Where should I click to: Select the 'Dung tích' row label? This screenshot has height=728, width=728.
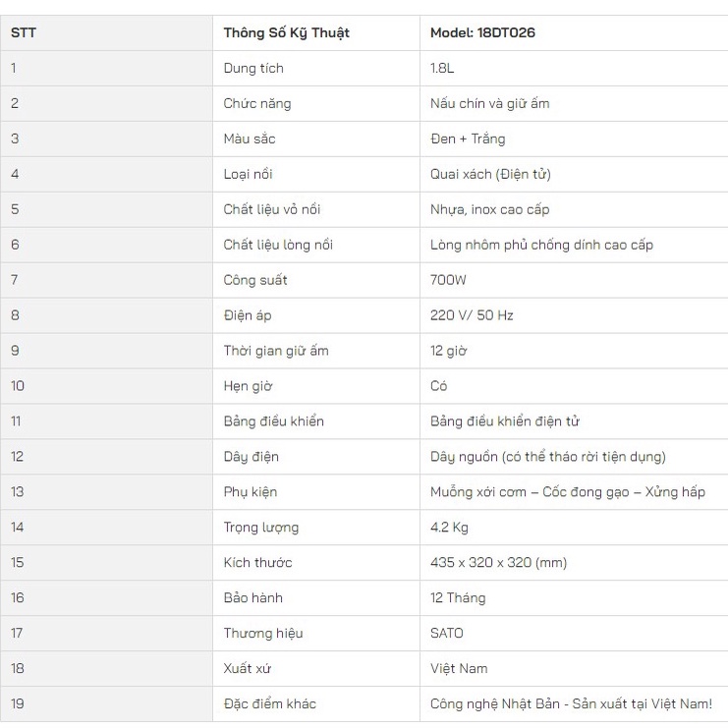click(253, 68)
